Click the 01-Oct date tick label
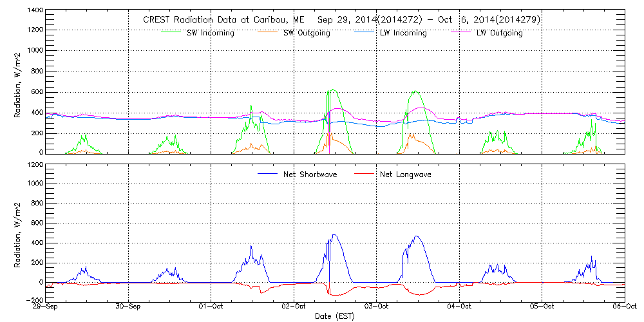Viewport: 644px width, 322px height. pyautogui.click(x=211, y=307)
